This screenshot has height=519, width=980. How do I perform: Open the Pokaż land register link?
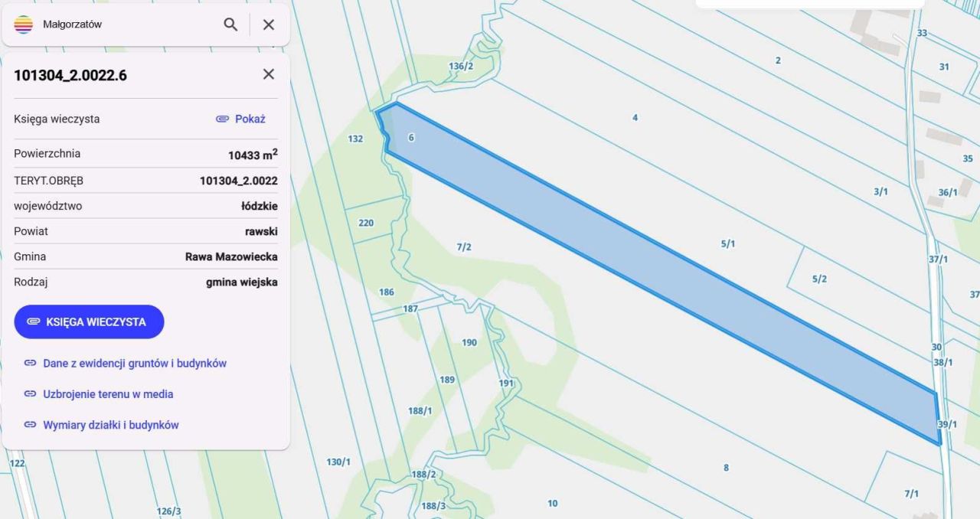[240, 119]
